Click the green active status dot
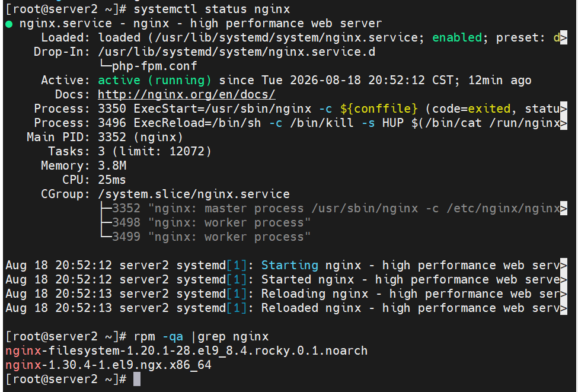578x392 pixels. tap(9, 24)
